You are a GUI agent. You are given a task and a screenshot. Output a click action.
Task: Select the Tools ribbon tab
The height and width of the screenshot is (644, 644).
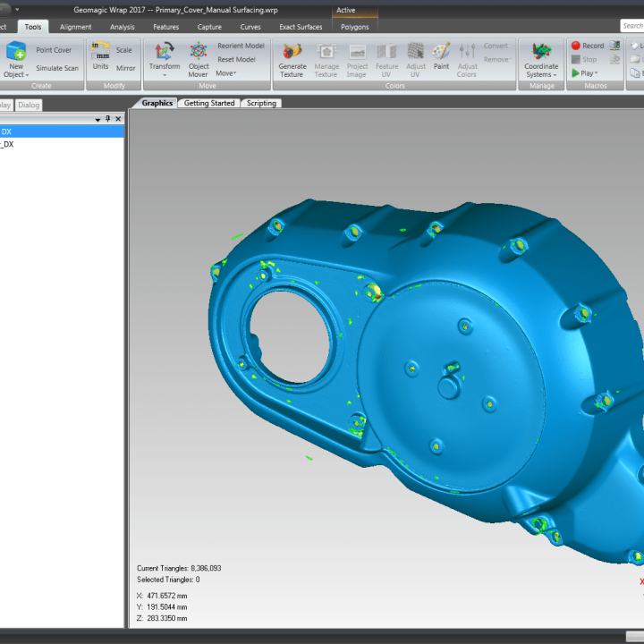33,27
